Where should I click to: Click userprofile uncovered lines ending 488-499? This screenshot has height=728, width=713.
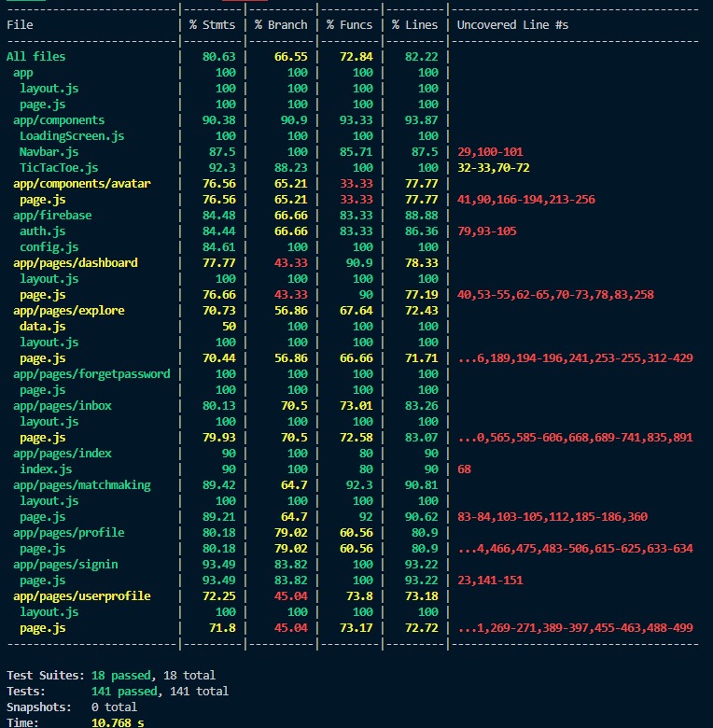[575, 628]
